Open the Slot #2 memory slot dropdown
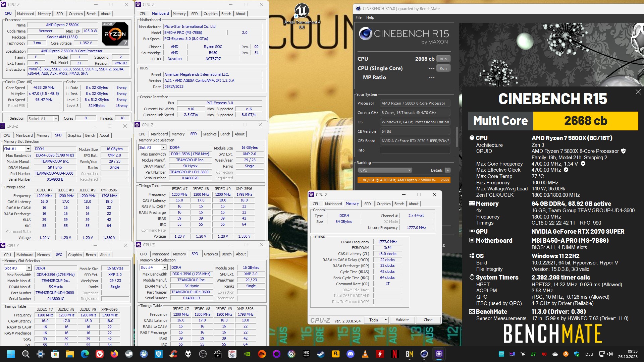 [x=152, y=147]
